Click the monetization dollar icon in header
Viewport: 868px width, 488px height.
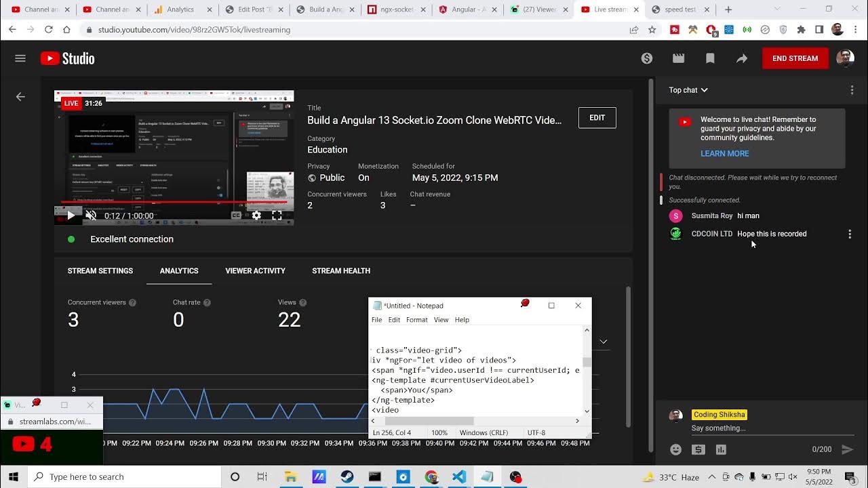coord(647,58)
